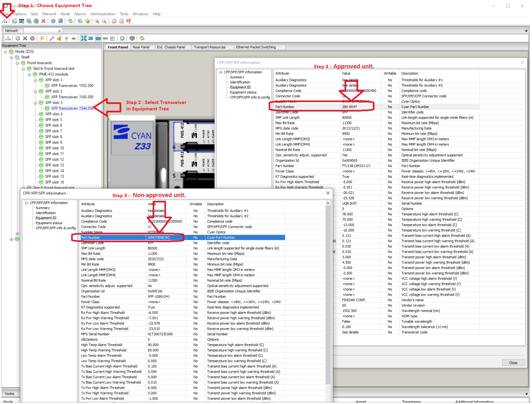Screen dimensions: 532x404
Task: Select Part Number row with value 280-0047
Action: coord(376,107)
